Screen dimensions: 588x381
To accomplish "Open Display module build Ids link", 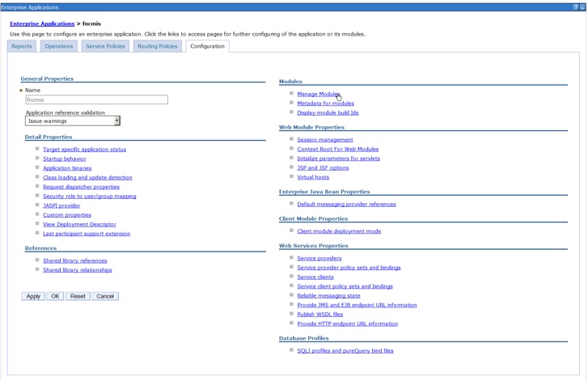I will 328,113.
